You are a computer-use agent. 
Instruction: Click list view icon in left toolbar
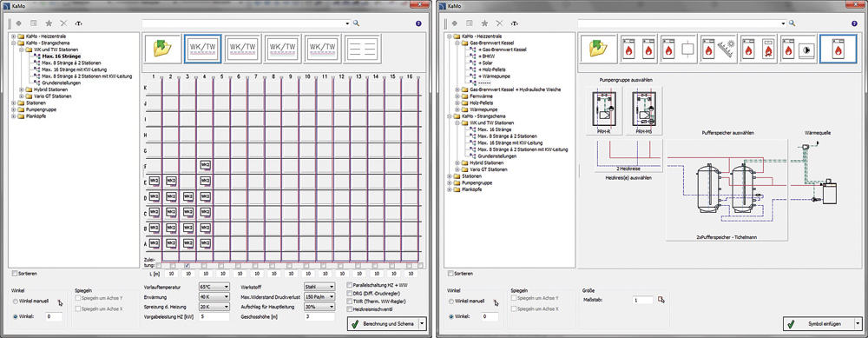pos(34,23)
